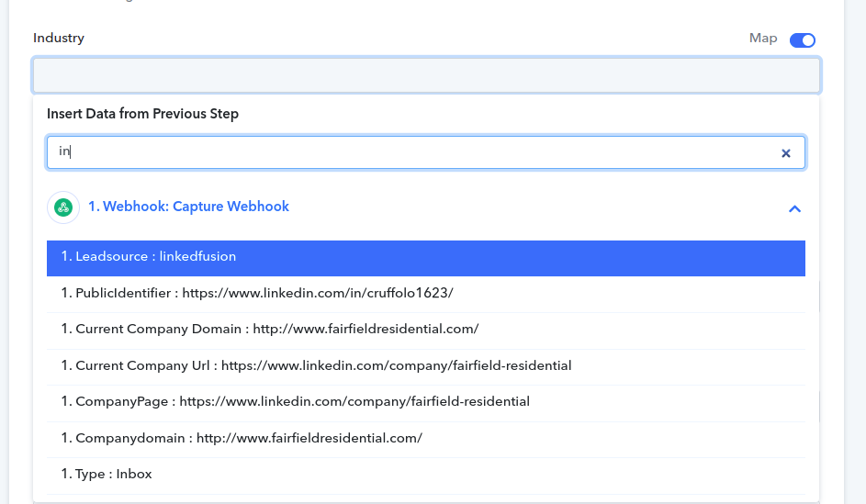Image resolution: width=866 pixels, height=504 pixels.
Task: Collapse the Capture Webhook section chevron
Action: click(x=794, y=208)
